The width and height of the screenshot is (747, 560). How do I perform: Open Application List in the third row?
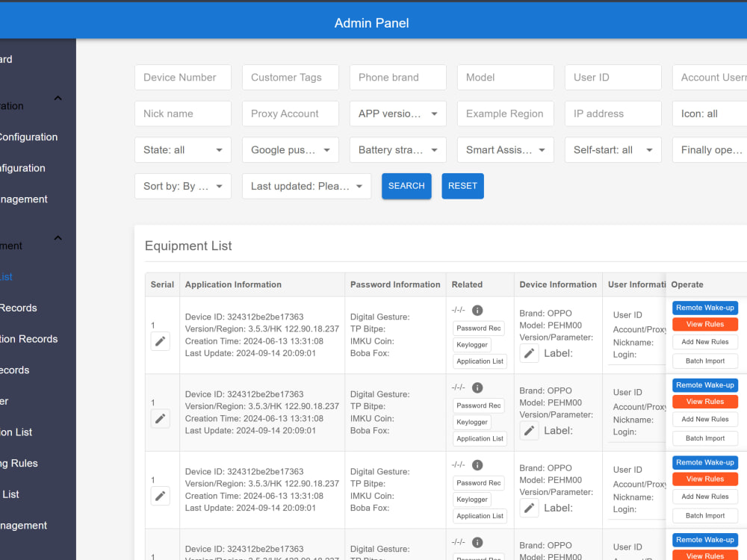[x=480, y=516]
